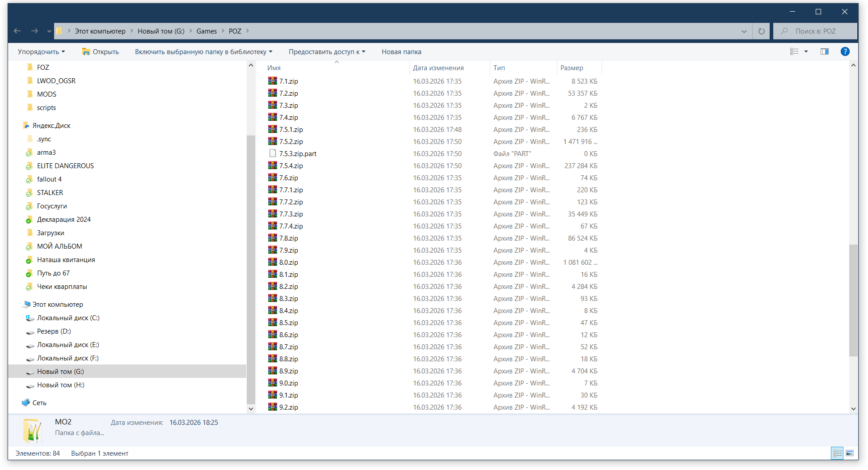This screenshot has width=868, height=470.
Task: Sort files by Тип column header
Action: click(523, 68)
